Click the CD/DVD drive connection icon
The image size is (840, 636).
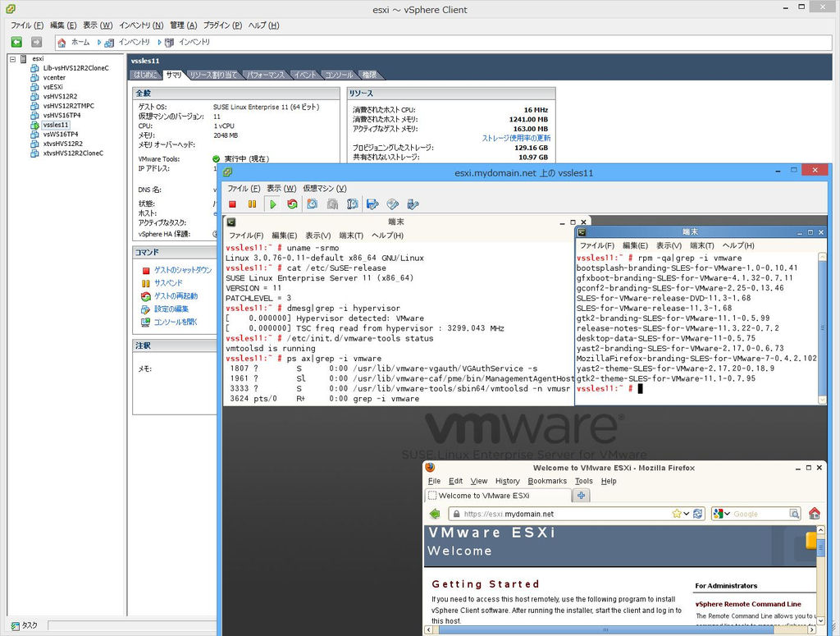pyautogui.click(x=393, y=204)
